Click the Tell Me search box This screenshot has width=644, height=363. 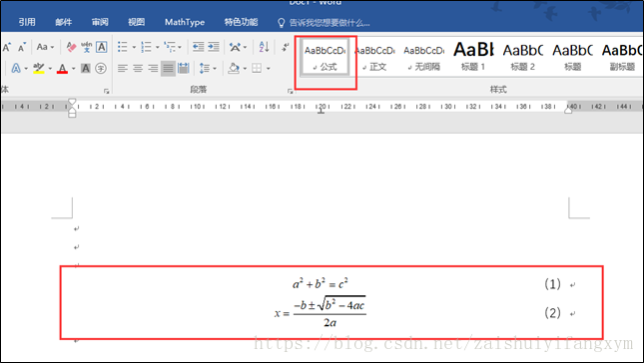323,23
